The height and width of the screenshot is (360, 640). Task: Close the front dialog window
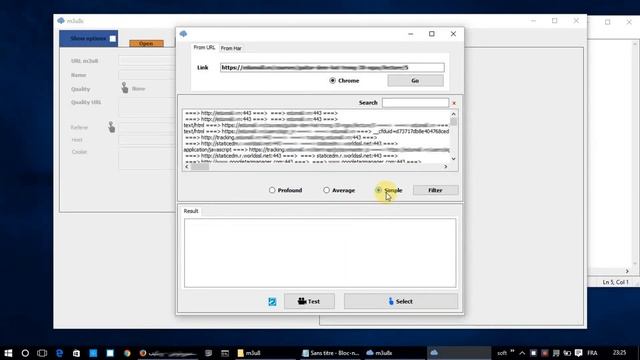click(x=453, y=34)
